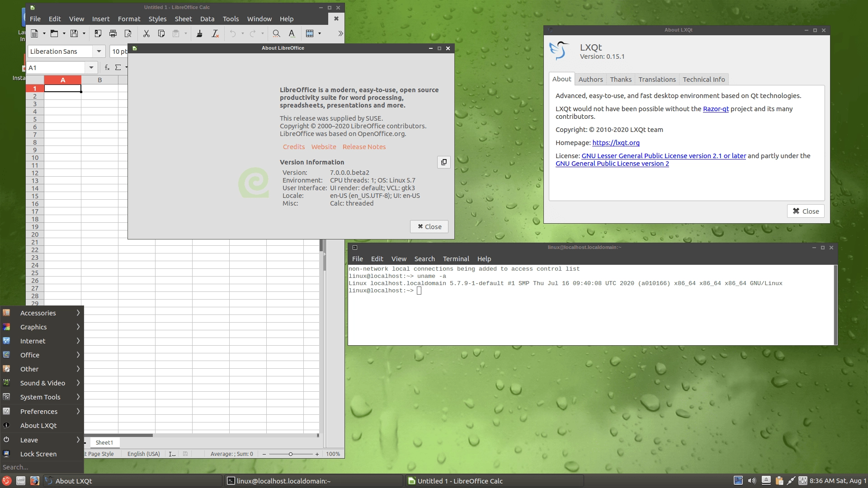Screen dimensions: 868x488
Task: Open the Release Notes link
Action: (364, 147)
